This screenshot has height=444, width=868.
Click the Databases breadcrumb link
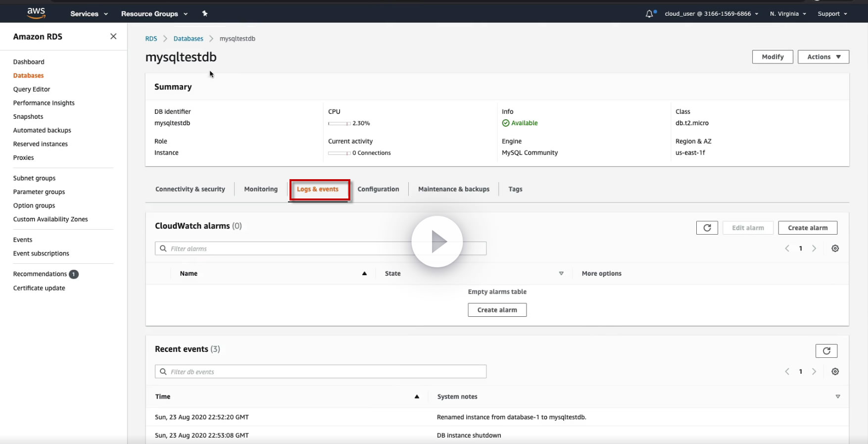(188, 39)
